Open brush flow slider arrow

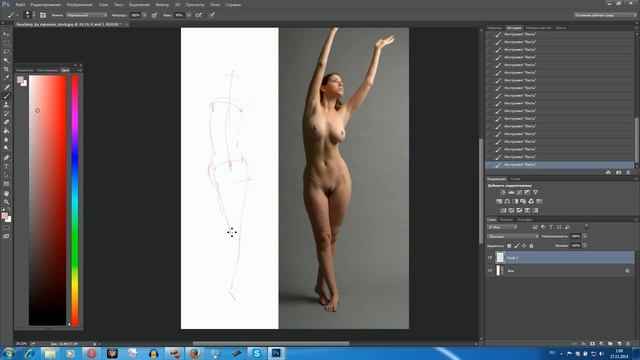189,15
